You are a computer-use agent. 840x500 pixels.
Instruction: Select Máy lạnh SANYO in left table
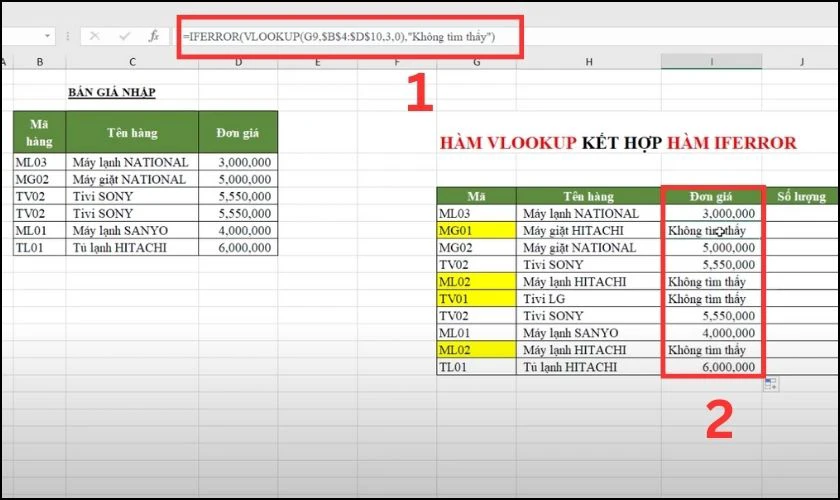point(132,230)
